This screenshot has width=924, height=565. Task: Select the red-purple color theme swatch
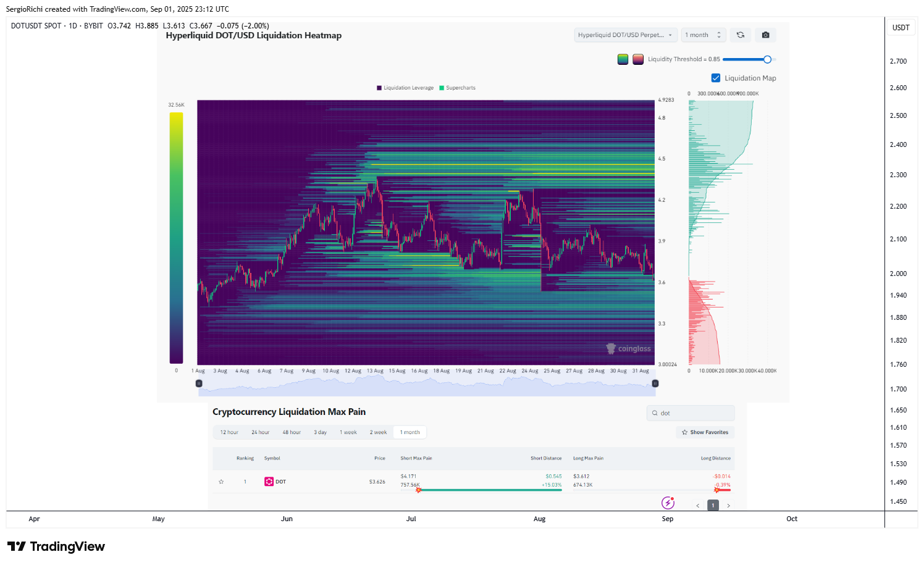(638, 59)
